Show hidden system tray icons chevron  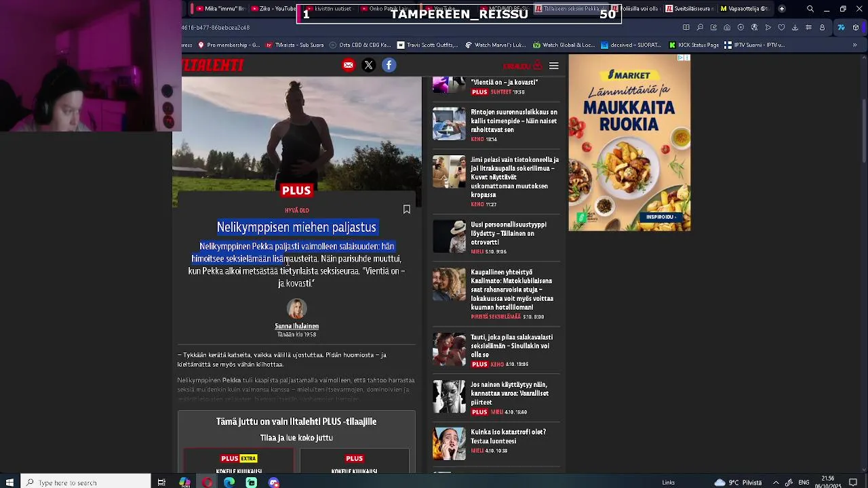[776, 483]
